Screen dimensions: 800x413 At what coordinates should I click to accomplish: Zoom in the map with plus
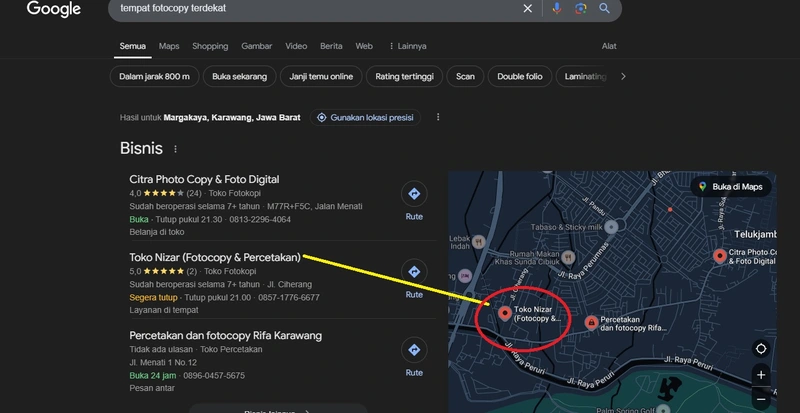(761, 375)
